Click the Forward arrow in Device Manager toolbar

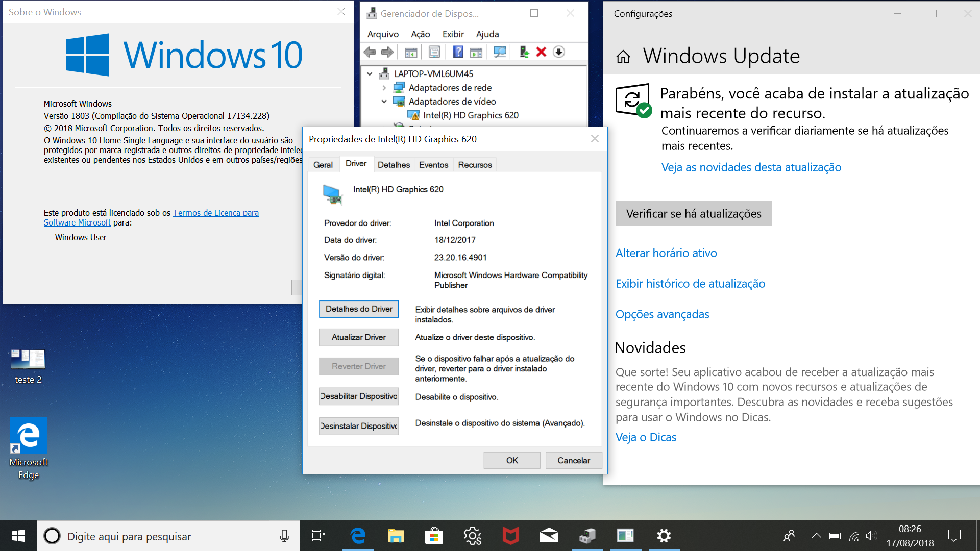[x=387, y=52]
